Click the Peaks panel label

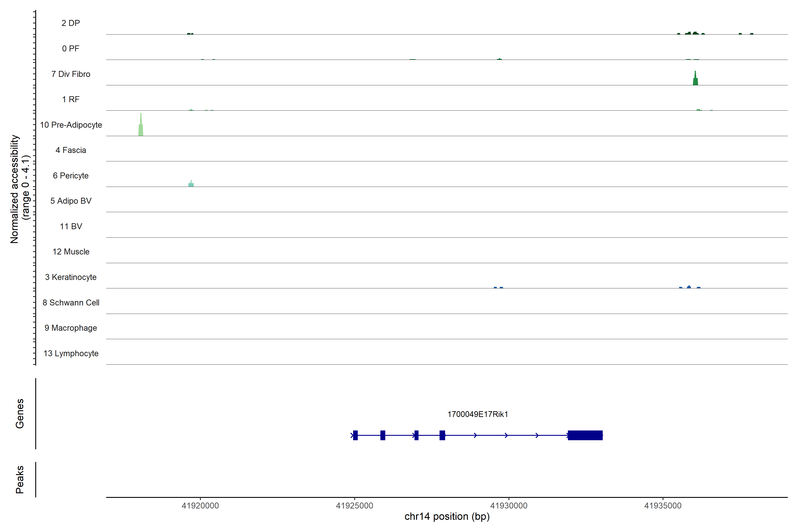tap(20, 479)
